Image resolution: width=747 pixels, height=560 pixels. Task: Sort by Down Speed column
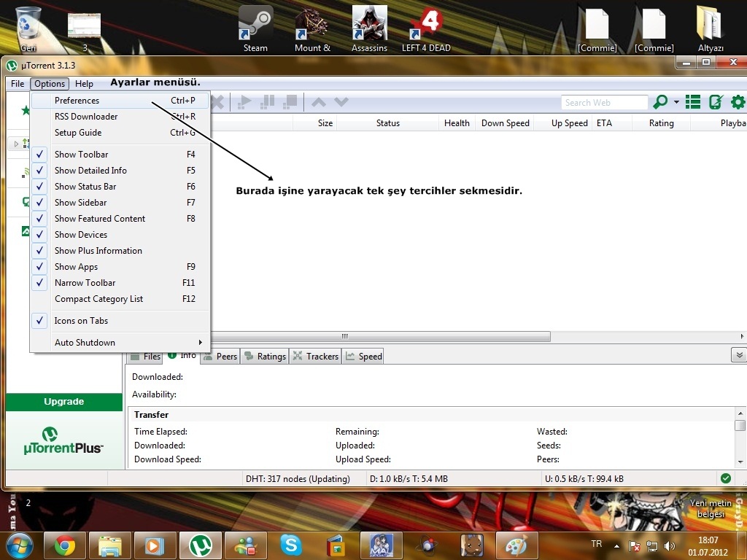coord(506,123)
